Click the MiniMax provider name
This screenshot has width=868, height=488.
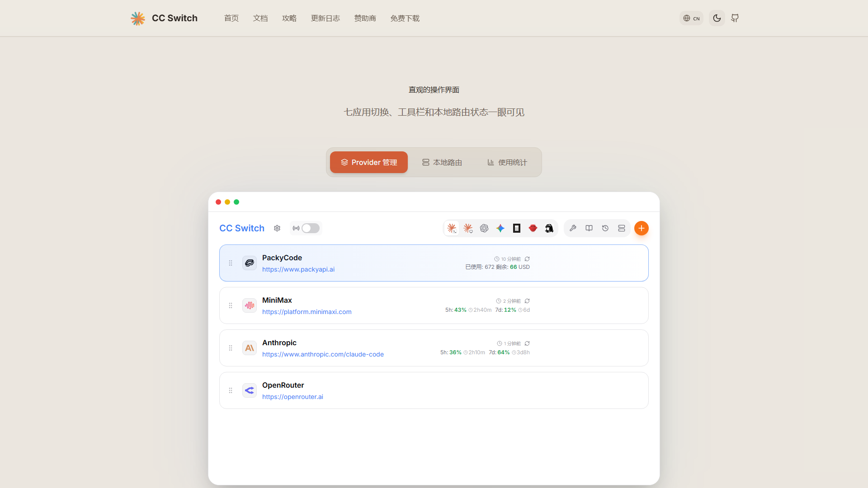point(277,300)
